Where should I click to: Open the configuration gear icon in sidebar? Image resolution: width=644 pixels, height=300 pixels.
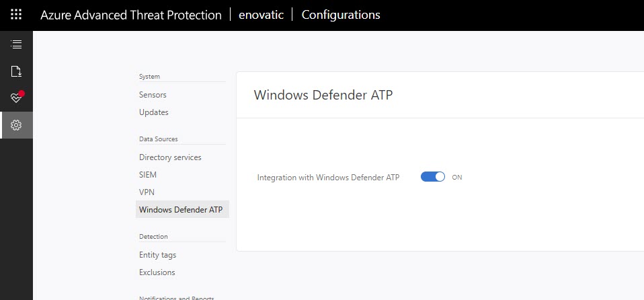coord(16,125)
